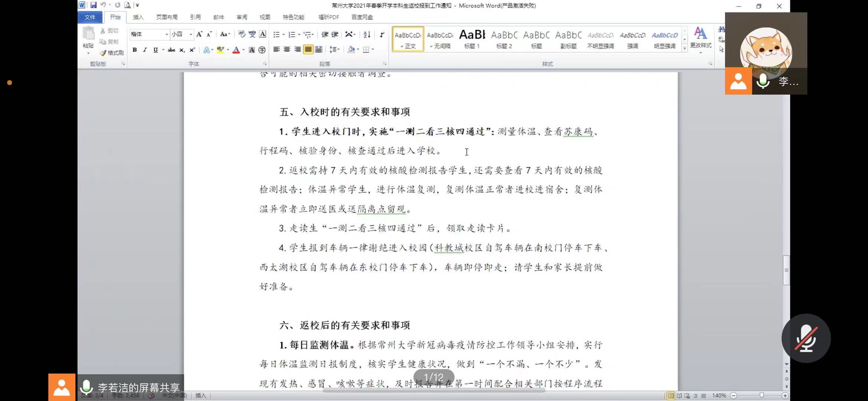Open the line spacing dropdown
The image size is (868, 401).
click(x=335, y=49)
